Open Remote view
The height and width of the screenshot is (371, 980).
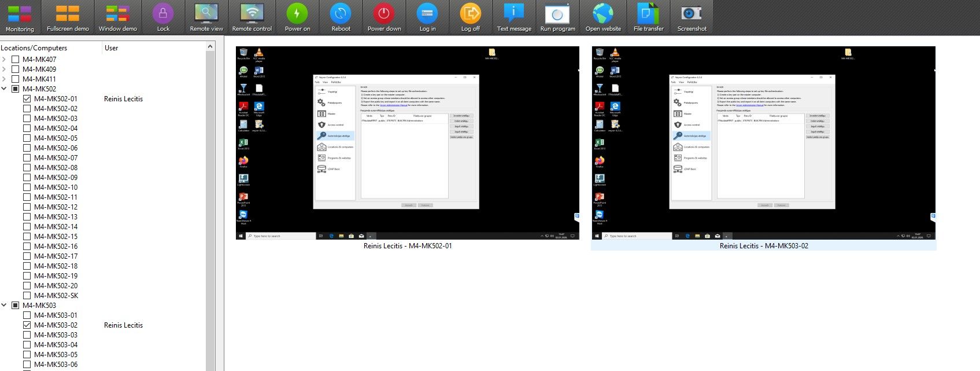pos(206,17)
